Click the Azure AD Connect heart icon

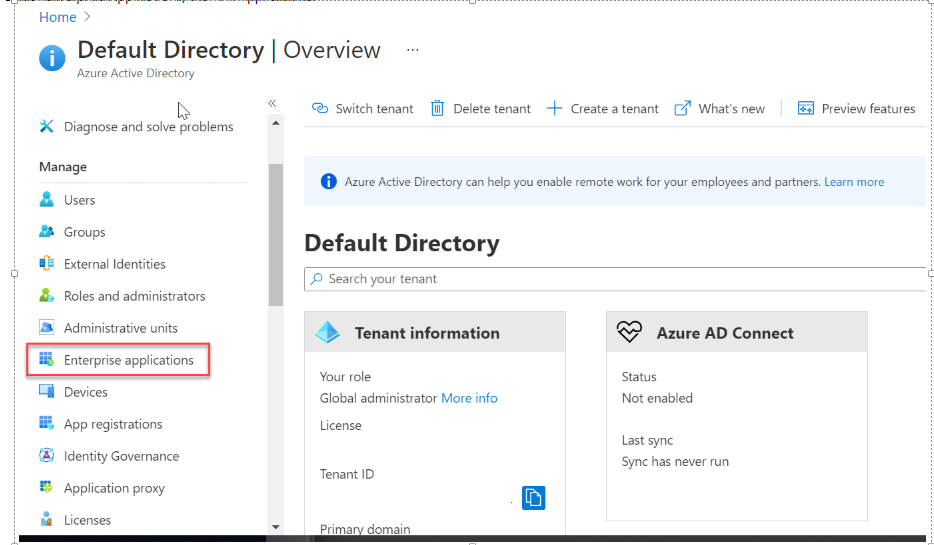point(629,332)
